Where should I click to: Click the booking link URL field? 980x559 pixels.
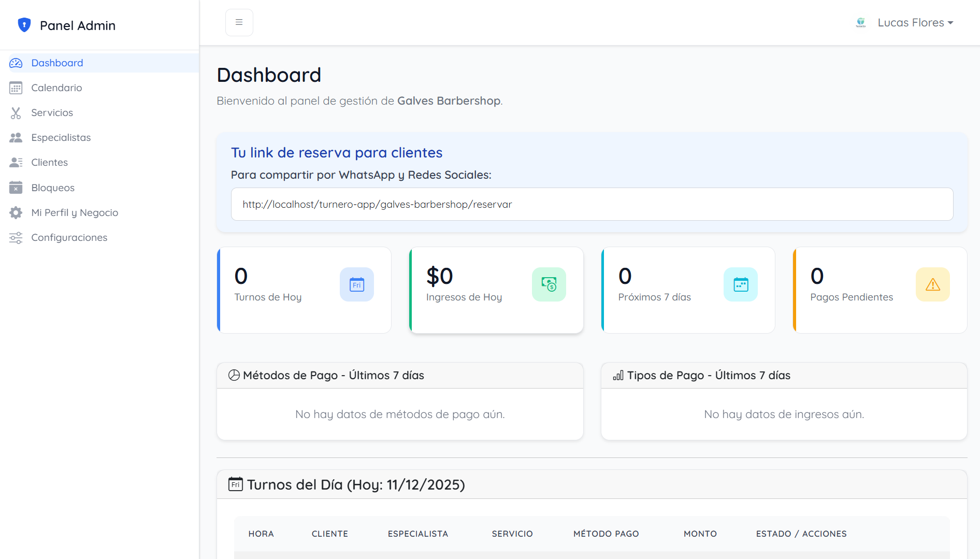coord(592,204)
